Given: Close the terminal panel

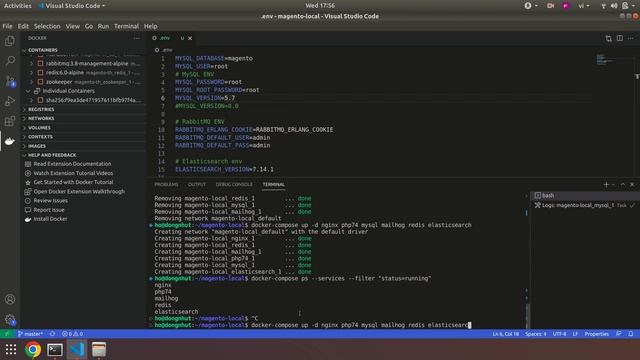Looking at the screenshot, I should point(632,184).
